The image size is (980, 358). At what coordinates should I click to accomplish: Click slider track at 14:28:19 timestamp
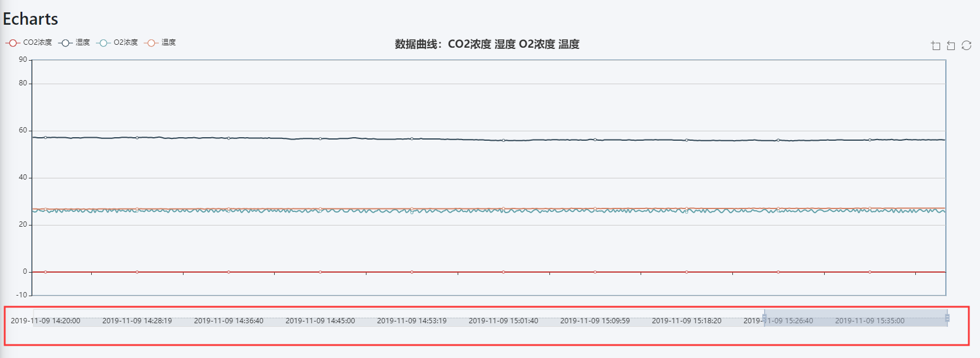click(x=137, y=321)
